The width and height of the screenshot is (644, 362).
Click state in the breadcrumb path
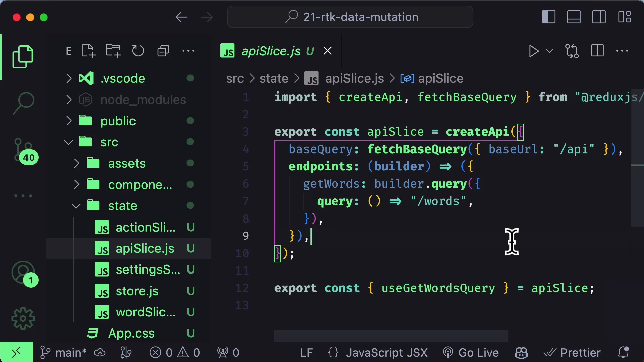273,78
